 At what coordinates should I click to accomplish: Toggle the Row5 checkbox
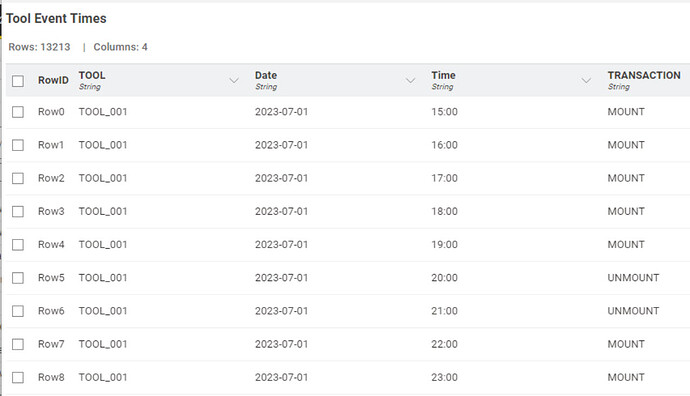click(x=18, y=278)
